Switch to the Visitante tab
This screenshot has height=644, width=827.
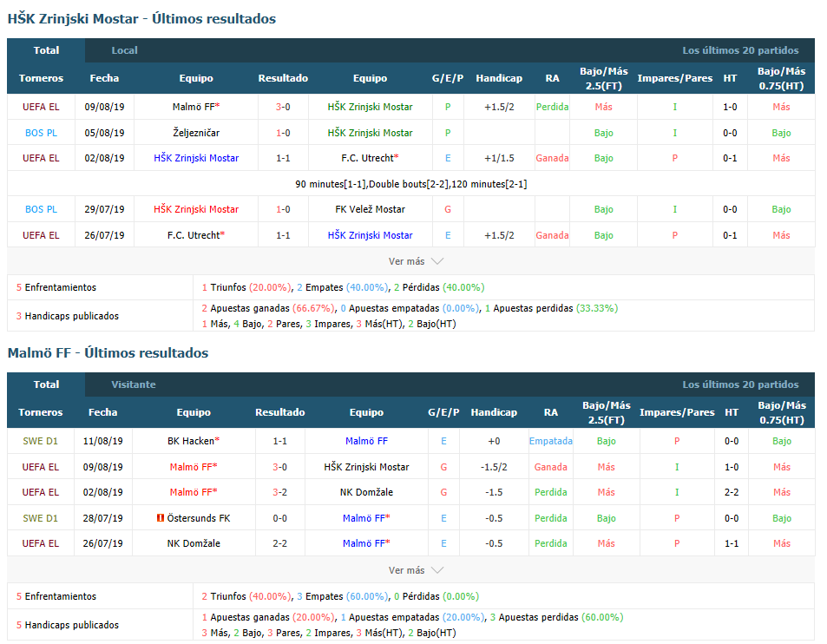tap(134, 384)
